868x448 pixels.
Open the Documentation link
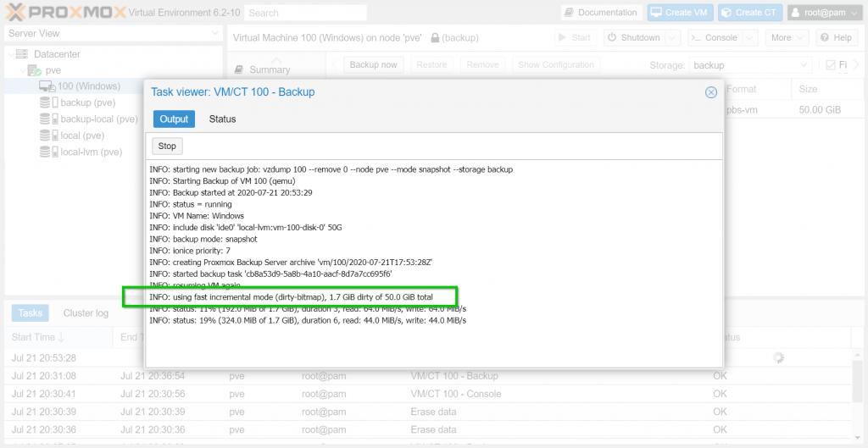(602, 12)
